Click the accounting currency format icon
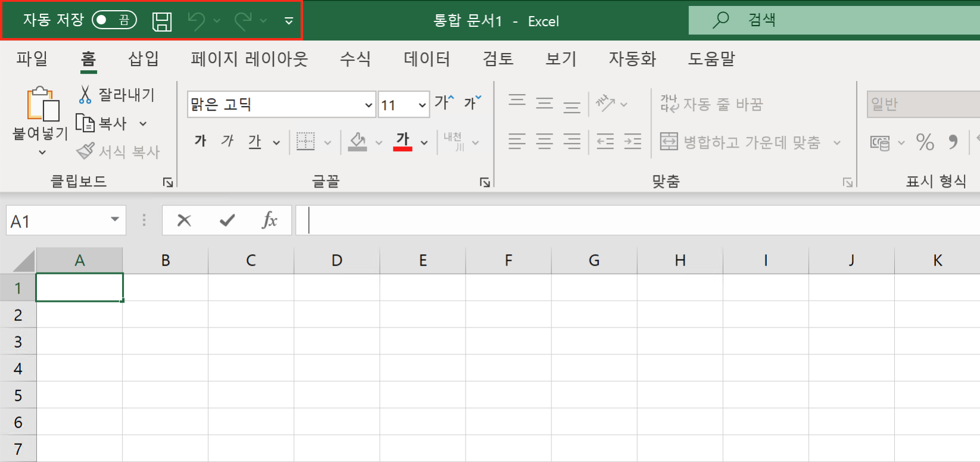980x462 pixels. tap(880, 142)
